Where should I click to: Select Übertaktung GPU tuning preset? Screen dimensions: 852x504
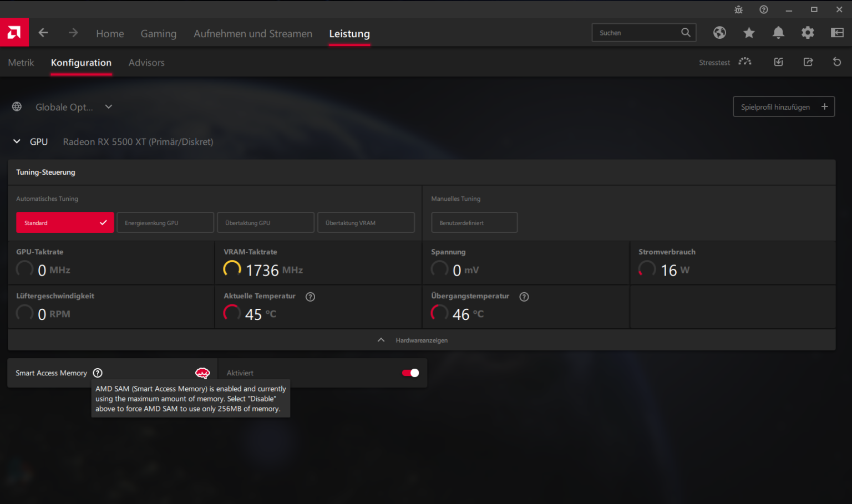point(266,222)
